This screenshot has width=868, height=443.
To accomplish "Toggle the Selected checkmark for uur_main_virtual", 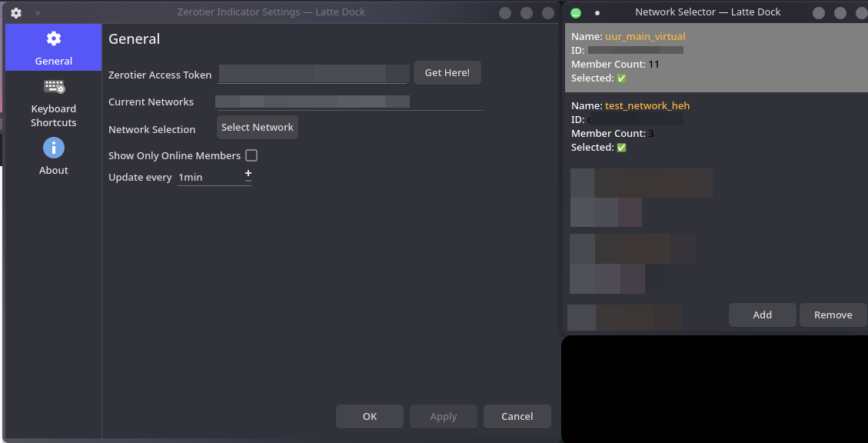I will 622,78.
